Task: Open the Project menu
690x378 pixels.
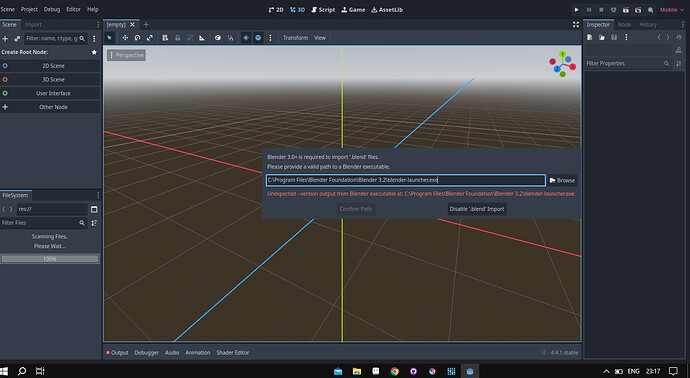Action: (x=29, y=9)
